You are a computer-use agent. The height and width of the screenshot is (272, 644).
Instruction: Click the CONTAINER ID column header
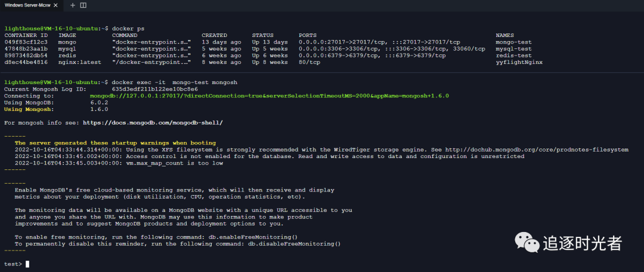tap(26, 35)
